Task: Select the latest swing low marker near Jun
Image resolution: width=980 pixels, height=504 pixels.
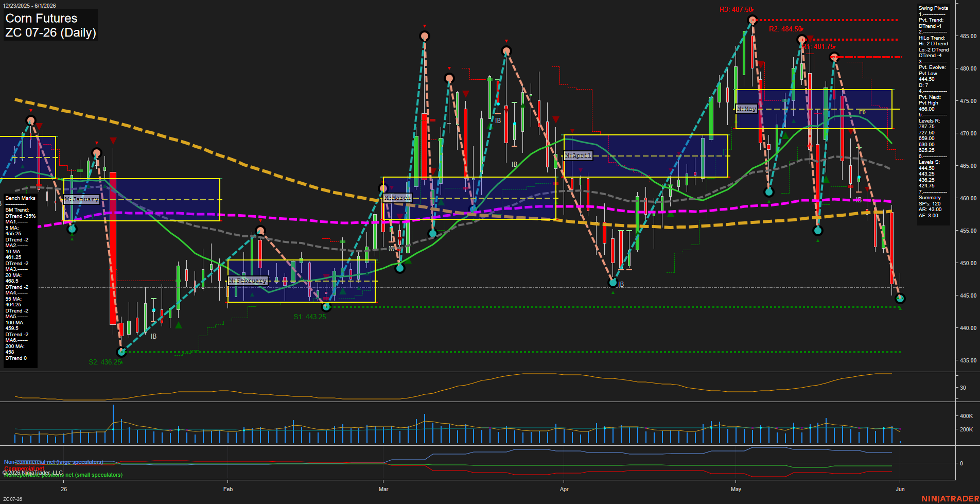Action: pos(900,298)
